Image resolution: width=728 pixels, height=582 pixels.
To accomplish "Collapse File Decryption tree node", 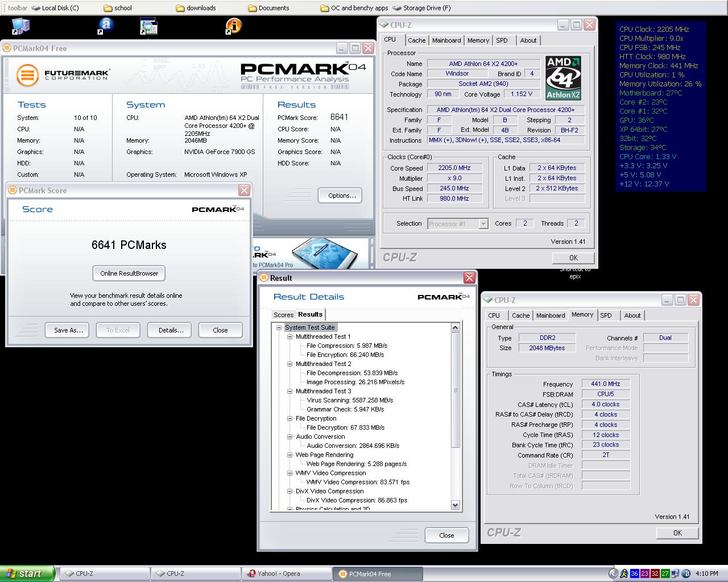I will click(289, 419).
